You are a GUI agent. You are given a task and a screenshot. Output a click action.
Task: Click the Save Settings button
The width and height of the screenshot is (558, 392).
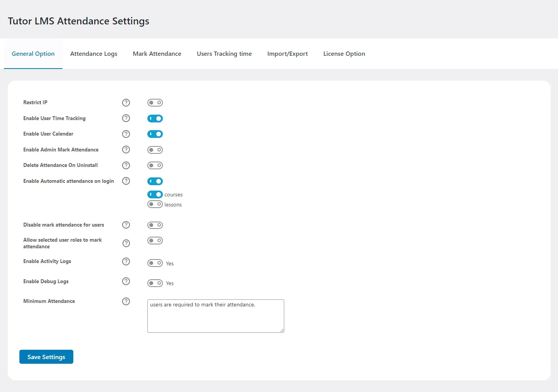(46, 357)
